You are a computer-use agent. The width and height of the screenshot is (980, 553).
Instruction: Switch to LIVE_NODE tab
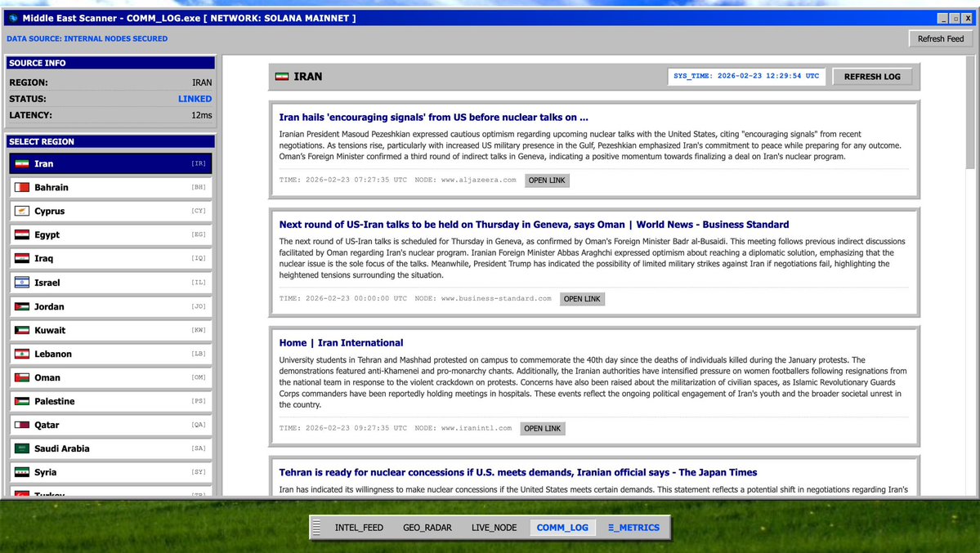pyautogui.click(x=494, y=528)
